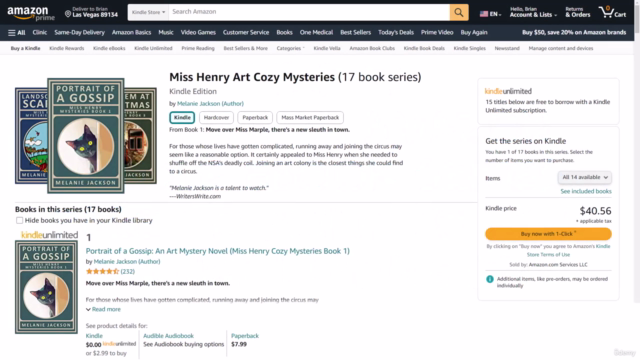The width and height of the screenshot is (640, 360).
Task: Tick Hide books you have in Kindle library
Action: (x=19, y=220)
